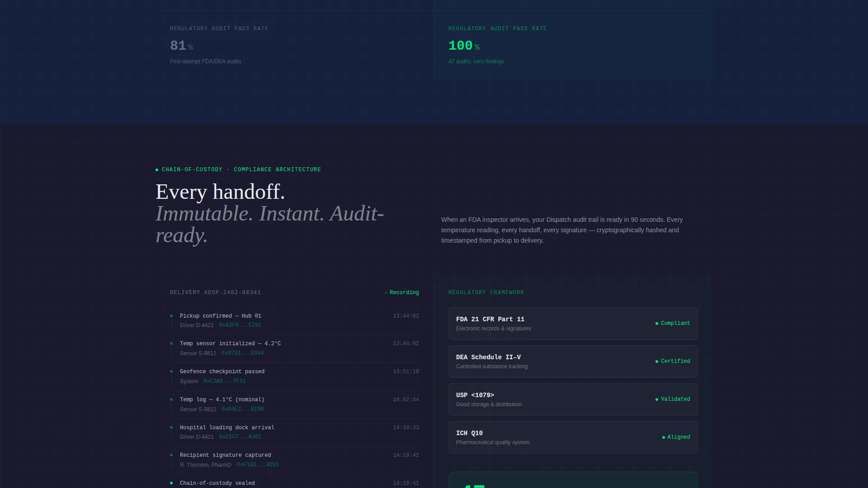The width and height of the screenshot is (868, 488).
Task: Click hash 0xB7D1...E044
Action: tap(242, 353)
